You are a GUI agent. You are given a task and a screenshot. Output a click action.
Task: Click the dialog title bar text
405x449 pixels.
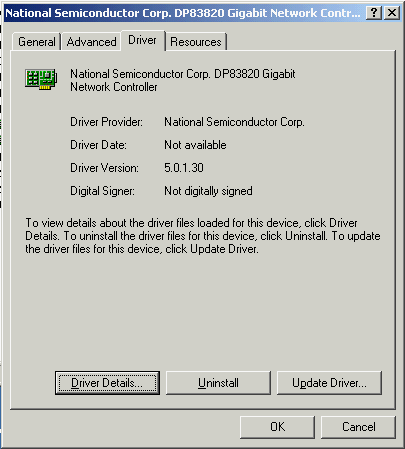[x=183, y=13]
